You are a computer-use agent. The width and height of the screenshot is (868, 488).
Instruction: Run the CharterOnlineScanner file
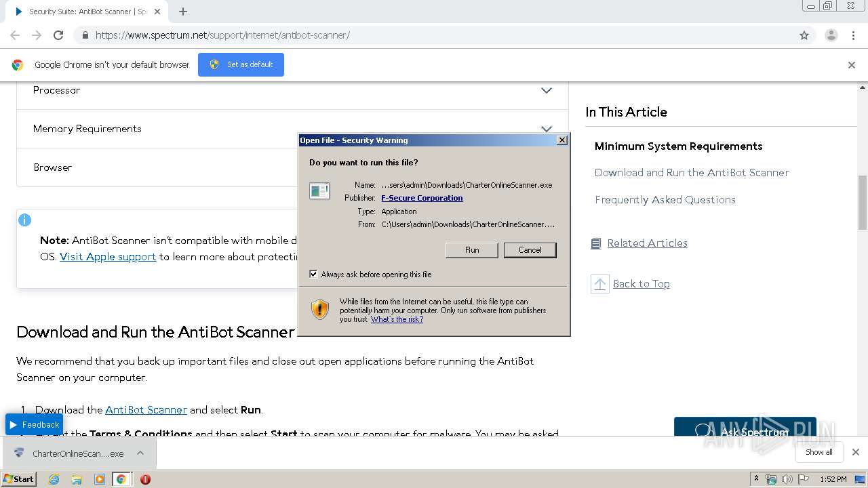point(472,250)
